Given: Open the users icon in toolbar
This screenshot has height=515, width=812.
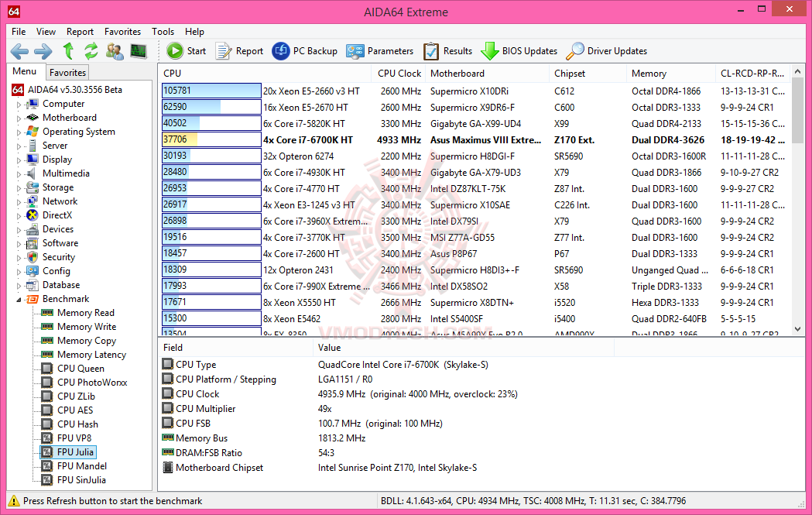Looking at the screenshot, I should click(x=115, y=51).
